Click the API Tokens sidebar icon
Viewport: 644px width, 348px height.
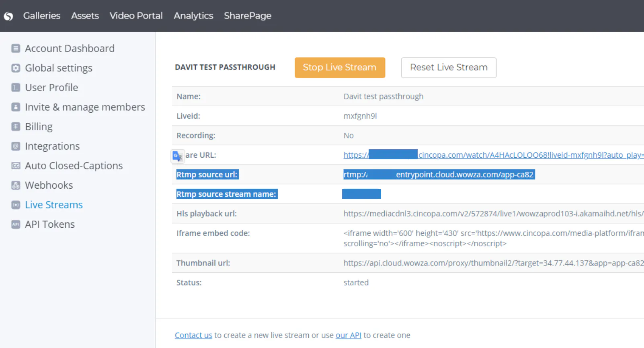16,224
